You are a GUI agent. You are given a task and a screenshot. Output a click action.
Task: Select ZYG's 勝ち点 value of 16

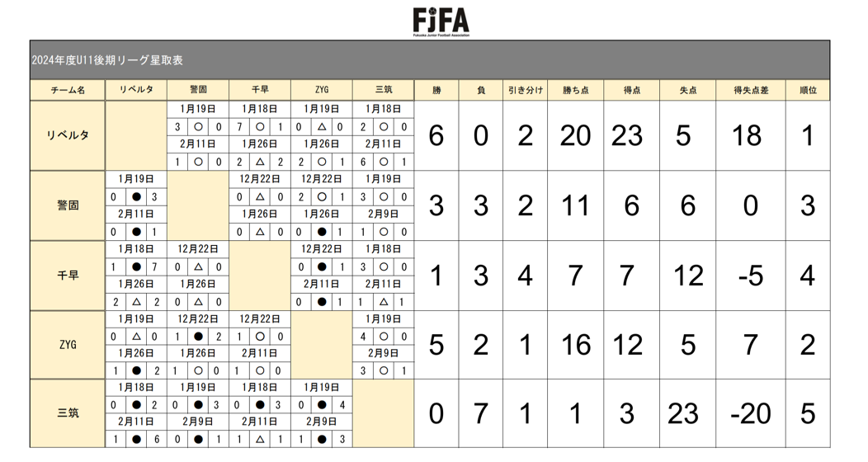pos(575,344)
